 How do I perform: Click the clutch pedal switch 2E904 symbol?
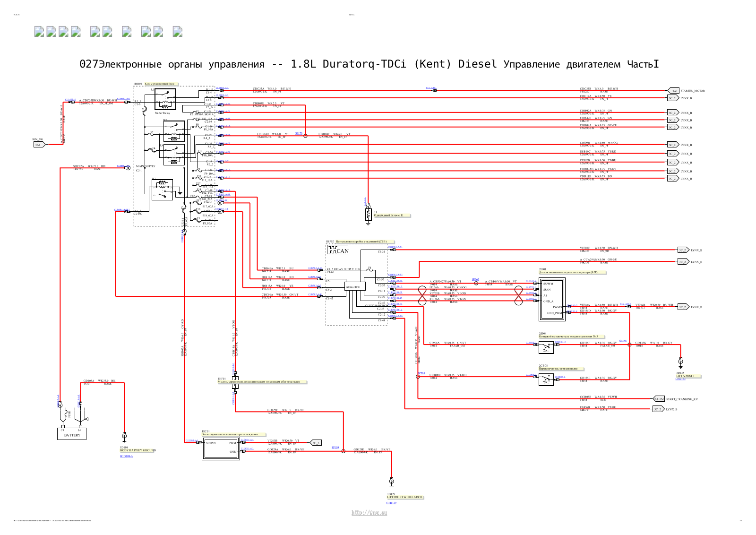[546, 348]
